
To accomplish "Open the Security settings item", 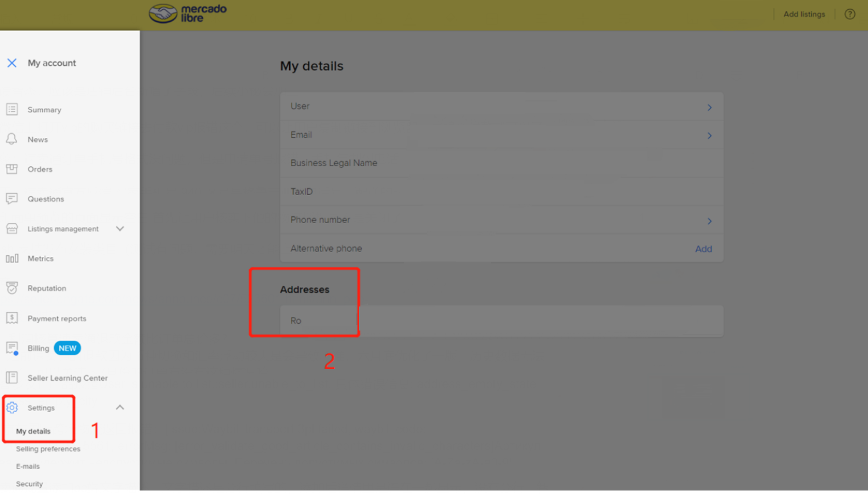I will tap(30, 484).
